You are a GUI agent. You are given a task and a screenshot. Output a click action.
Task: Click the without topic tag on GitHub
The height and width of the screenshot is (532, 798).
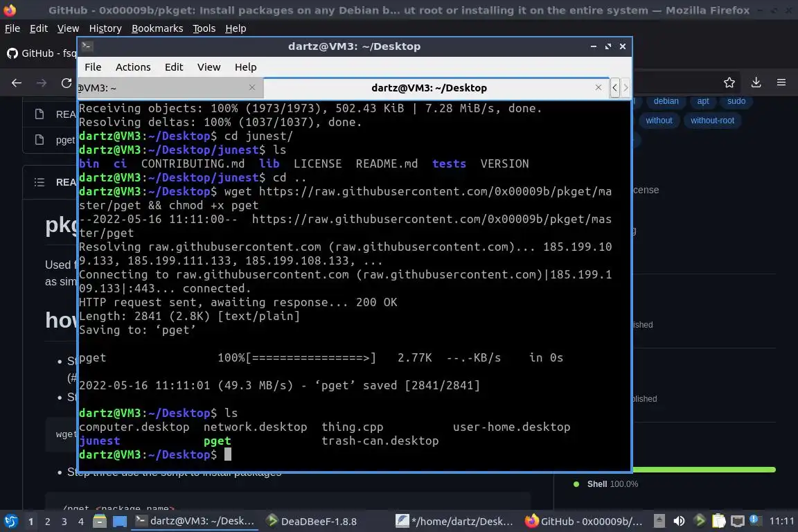point(659,121)
